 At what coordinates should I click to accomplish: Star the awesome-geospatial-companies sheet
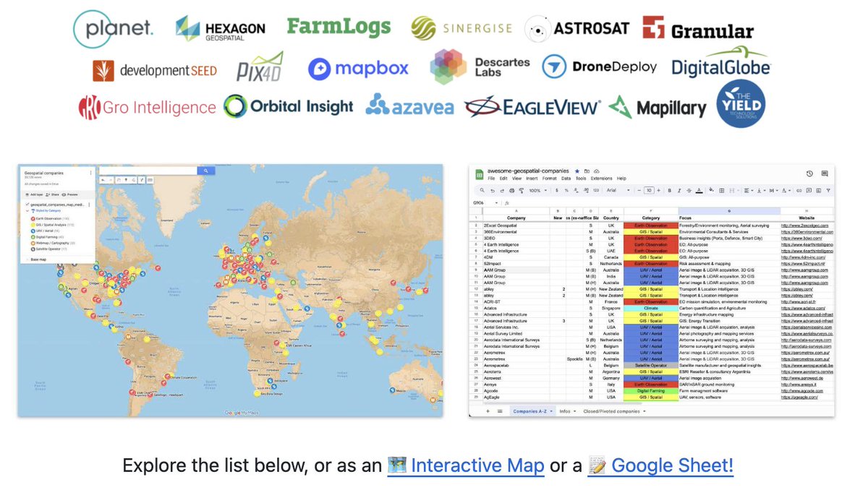[576, 171]
